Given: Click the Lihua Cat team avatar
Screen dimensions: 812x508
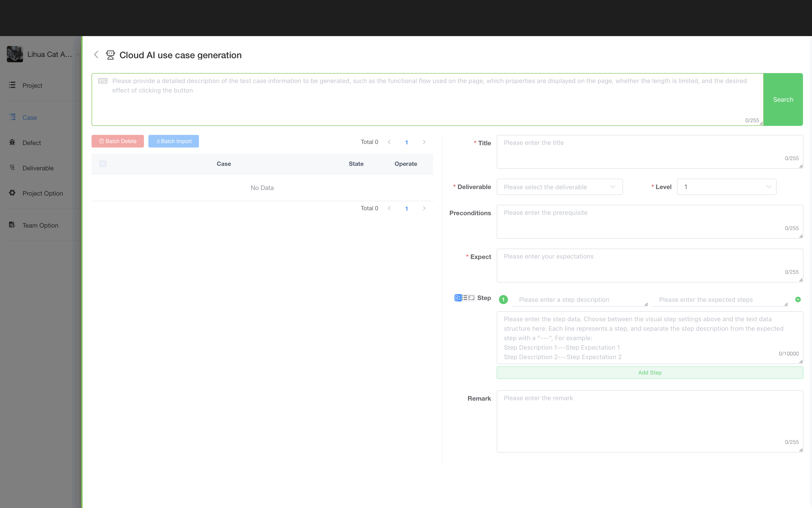Looking at the screenshot, I should [x=15, y=54].
